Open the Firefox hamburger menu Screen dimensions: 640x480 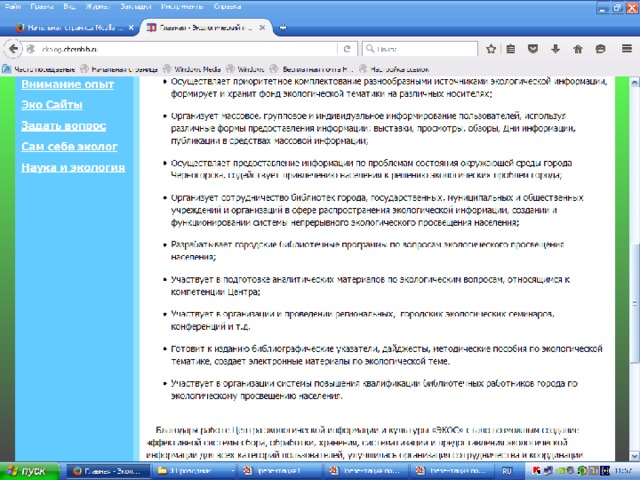click(627, 49)
